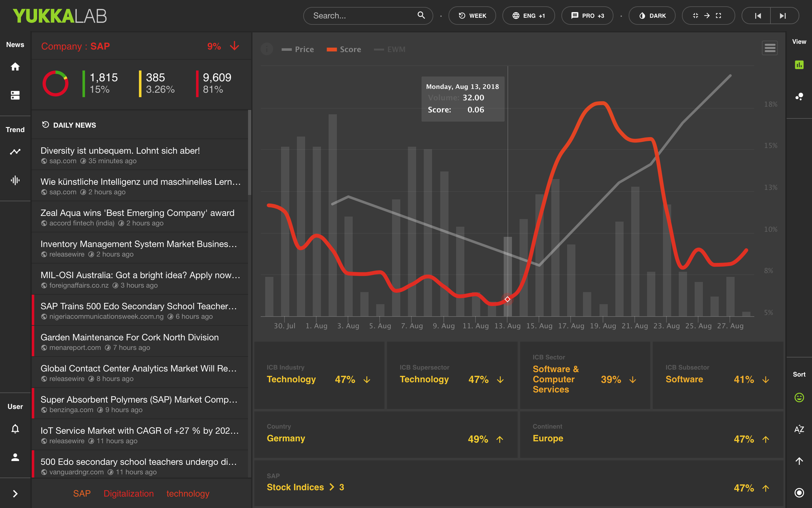Viewport: 812px width, 508px height.
Task: Click the arrow between shrink and fullscreen
Action: (x=707, y=16)
